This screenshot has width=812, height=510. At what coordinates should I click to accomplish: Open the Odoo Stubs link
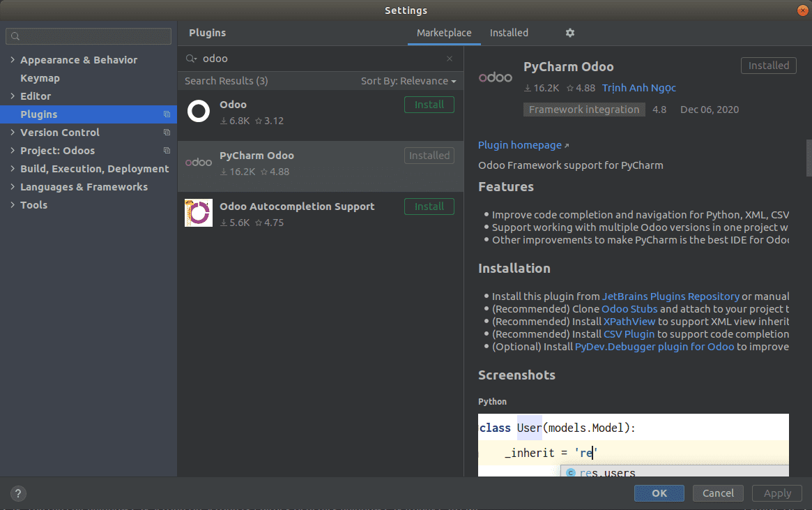click(629, 309)
